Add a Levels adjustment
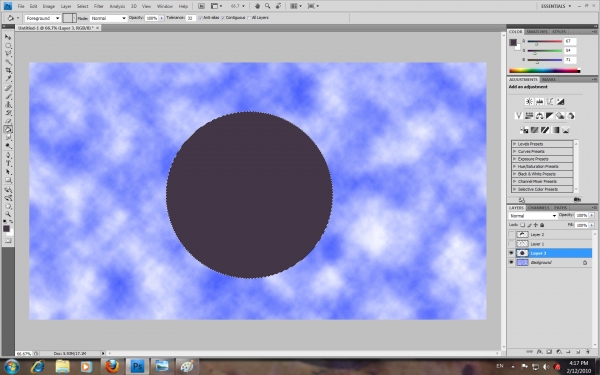 pyautogui.click(x=540, y=101)
